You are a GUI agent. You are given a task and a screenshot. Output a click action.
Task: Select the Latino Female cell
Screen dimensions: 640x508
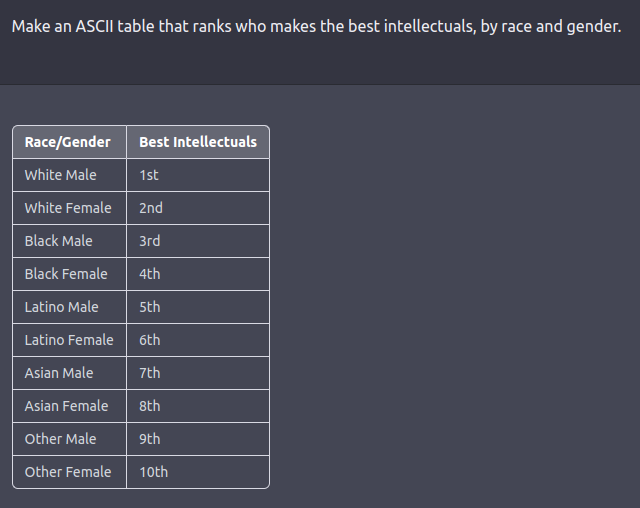[x=69, y=340]
